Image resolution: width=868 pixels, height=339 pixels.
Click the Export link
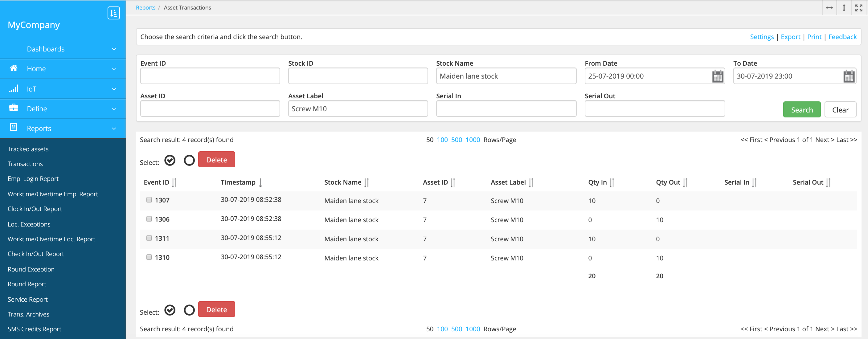click(x=790, y=37)
